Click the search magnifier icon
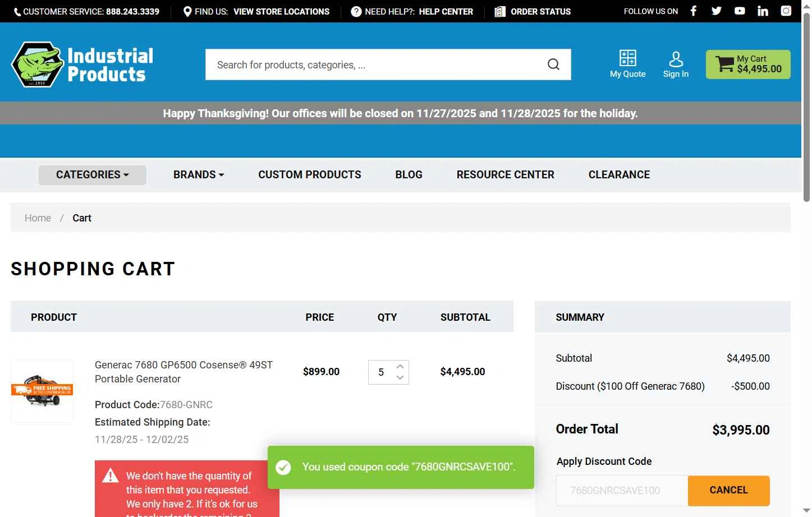Viewport: 812px width, 517px height. point(553,64)
